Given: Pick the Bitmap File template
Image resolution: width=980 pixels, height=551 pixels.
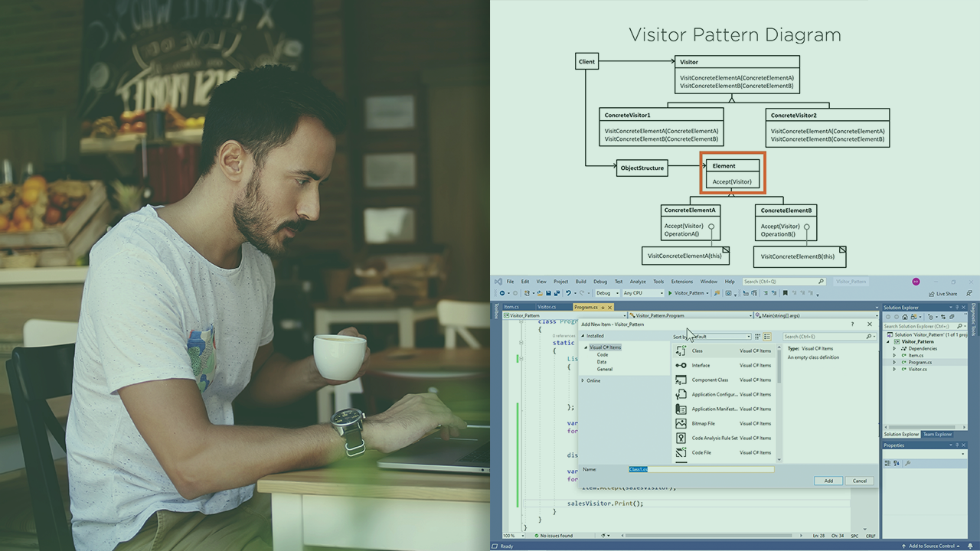Looking at the screenshot, I should click(x=681, y=423).
